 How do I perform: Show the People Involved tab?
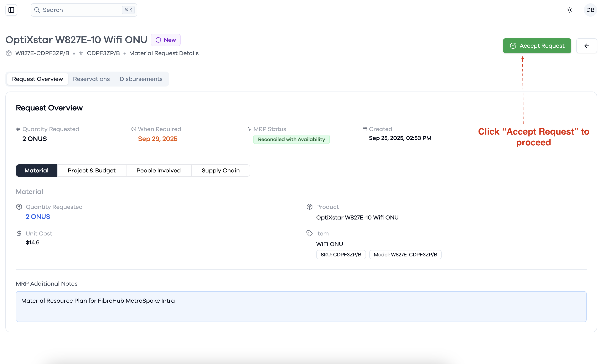(159, 170)
